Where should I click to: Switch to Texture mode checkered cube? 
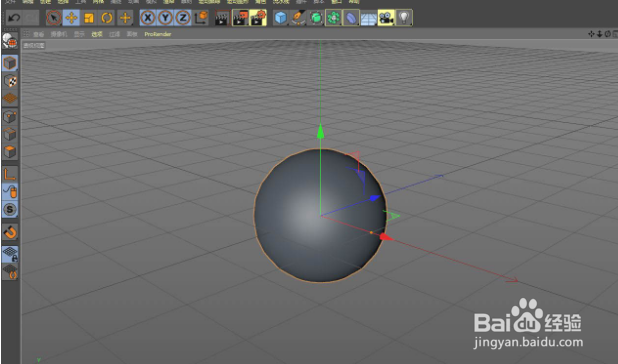[10, 81]
